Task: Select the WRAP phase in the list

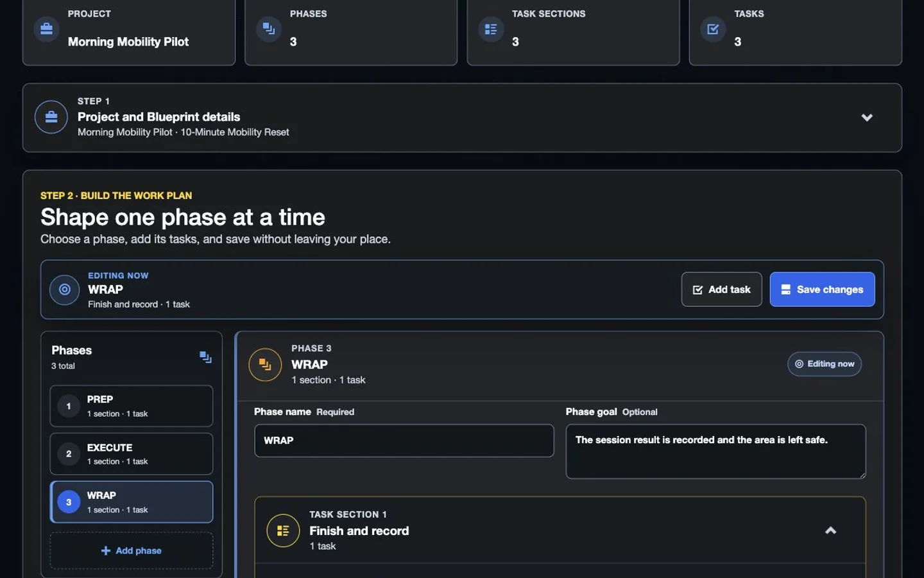Action: [x=132, y=502]
